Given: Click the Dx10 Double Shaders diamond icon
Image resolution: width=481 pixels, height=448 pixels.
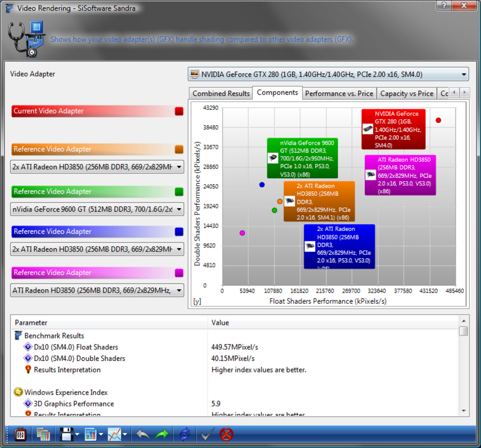Looking at the screenshot, I should [28, 358].
